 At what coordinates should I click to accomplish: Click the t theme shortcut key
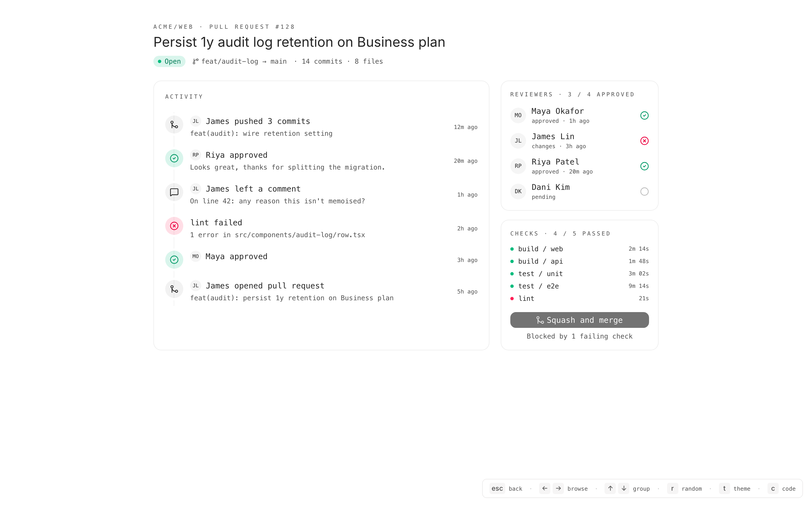click(724, 489)
